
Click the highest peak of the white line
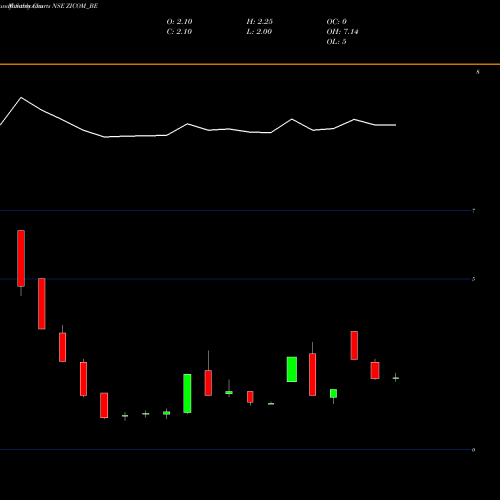pyautogui.click(x=21, y=97)
